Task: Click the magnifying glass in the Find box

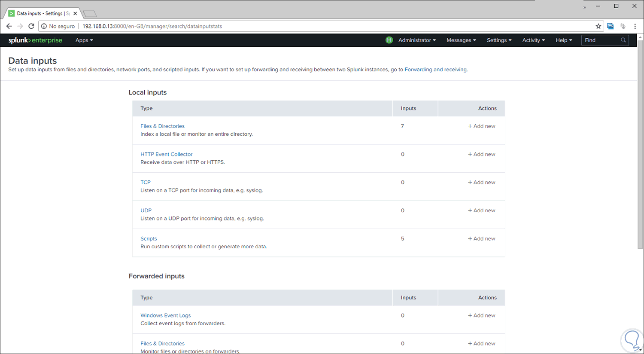Action: (623, 40)
